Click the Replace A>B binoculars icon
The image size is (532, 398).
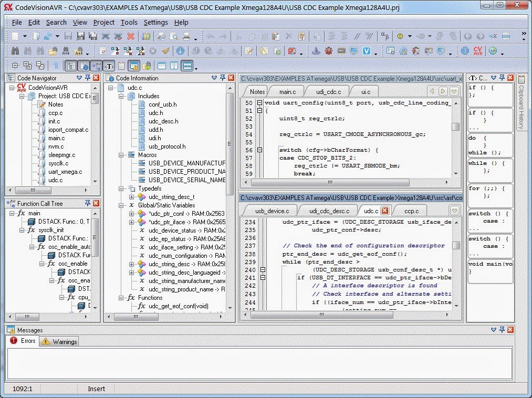tap(66, 51)
